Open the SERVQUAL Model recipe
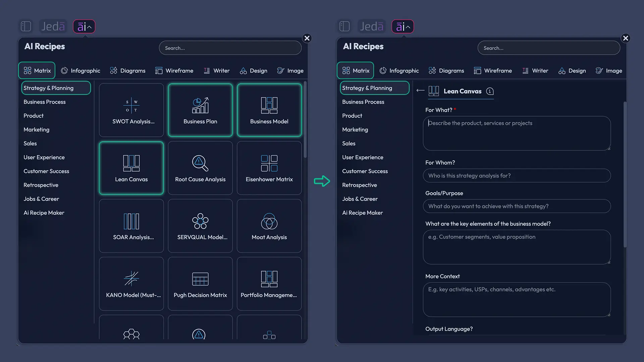 click(200, 226)
